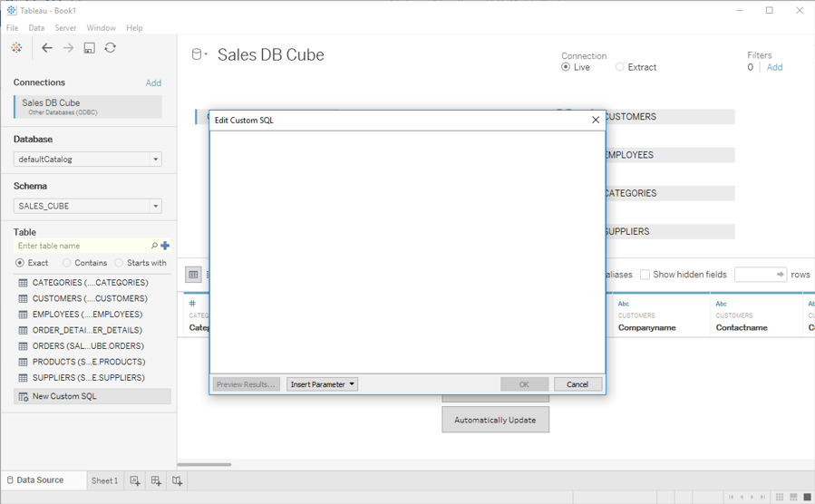Select the Live connection radio button
This screenshot has width=815, height=504.
tap(566, 67)
